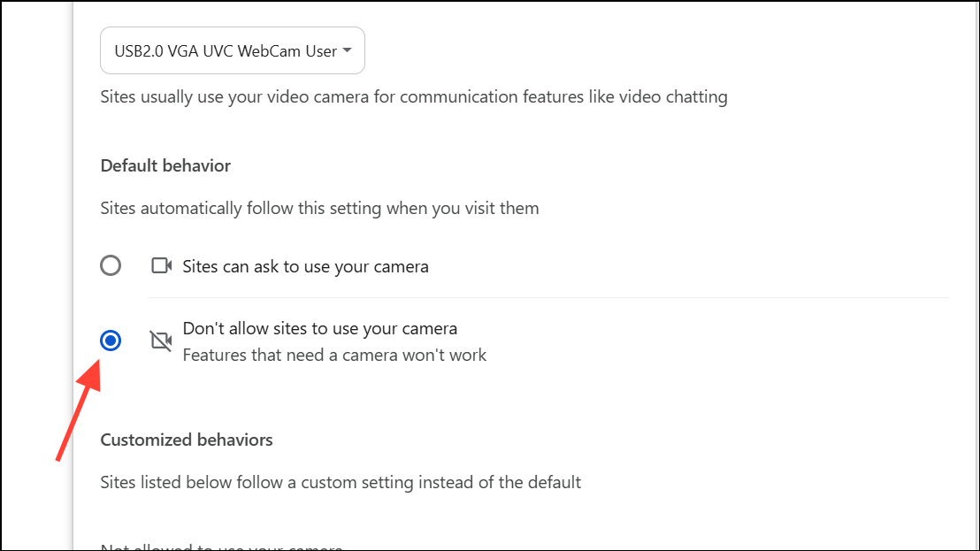980x551 pixels.
Task: Click 'Don't allow sites to use your camera' label
Action: [320, 329]
